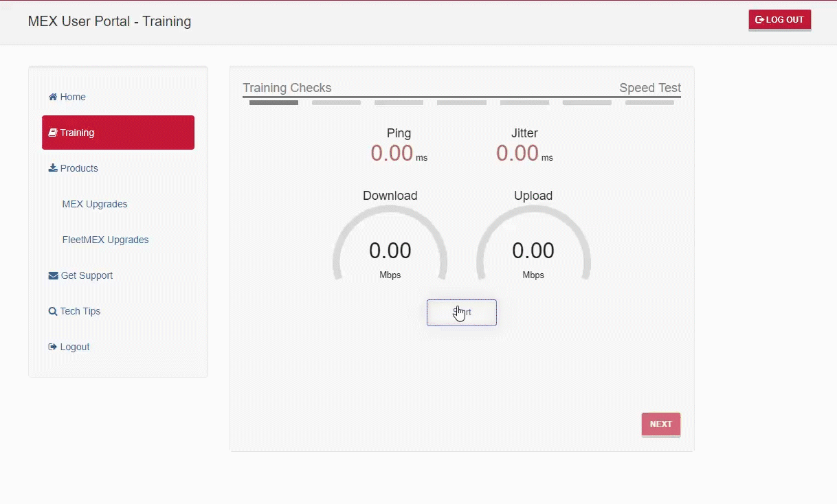Click the last progress step bar
This screenshot has height=504, width=837.
[649, 103]
